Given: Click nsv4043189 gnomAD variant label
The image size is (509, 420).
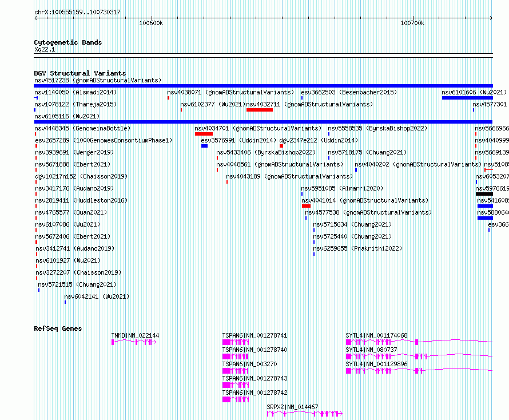Looking at the screenshot, I should pos(289,176).
